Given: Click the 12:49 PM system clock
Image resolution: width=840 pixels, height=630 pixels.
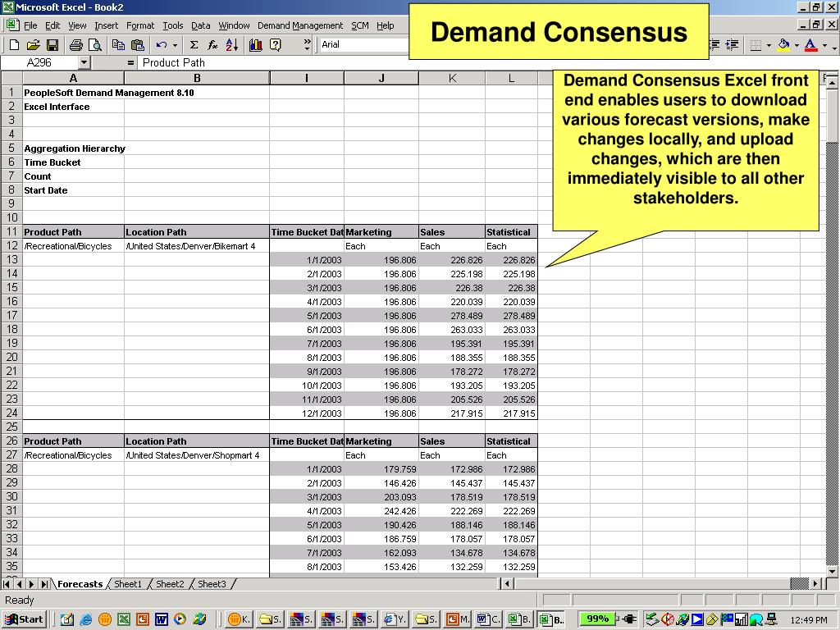Looking at the screenshot, I should pyautogui.click(x=809, y=620).
